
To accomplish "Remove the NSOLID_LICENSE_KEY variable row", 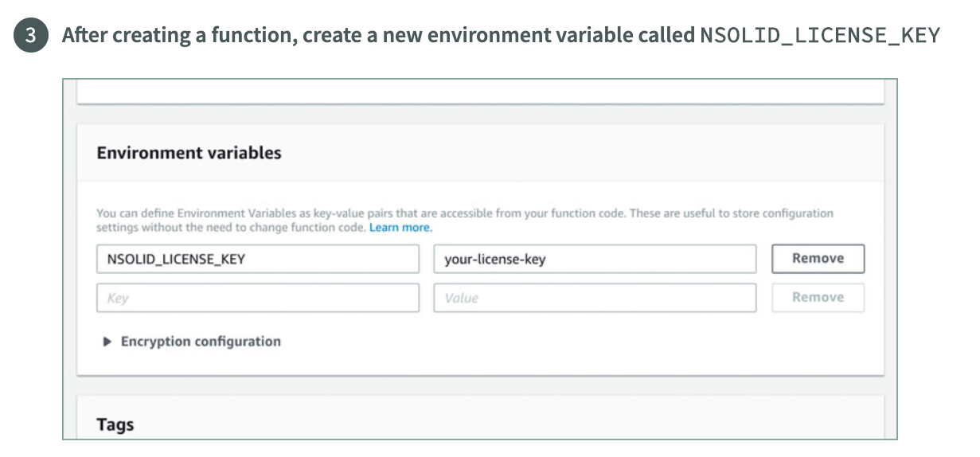I will pyautogui.click(x=818, y=258).
